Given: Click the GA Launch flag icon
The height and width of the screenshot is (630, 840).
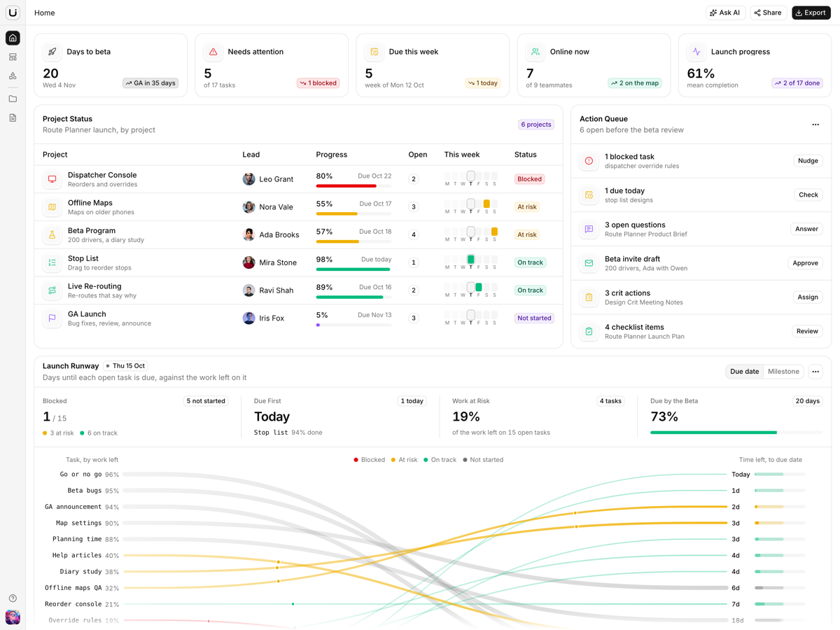Looking at the screenshot, I should [52, 318].
